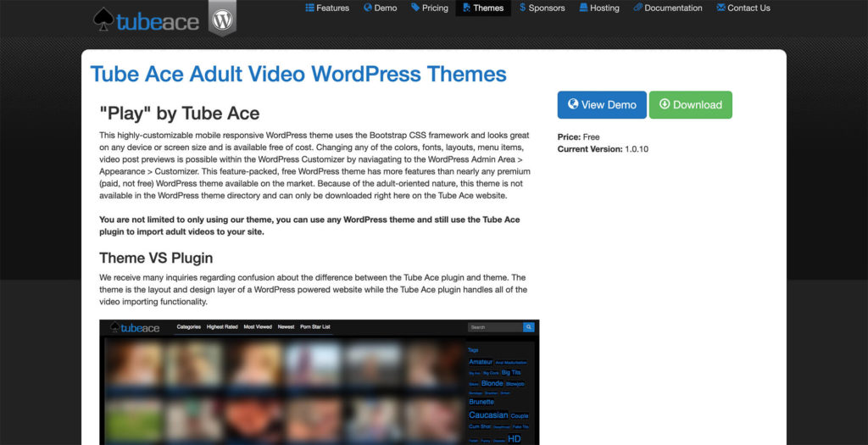Click the "Play" by Tube Ace heading

pos(180,113)
